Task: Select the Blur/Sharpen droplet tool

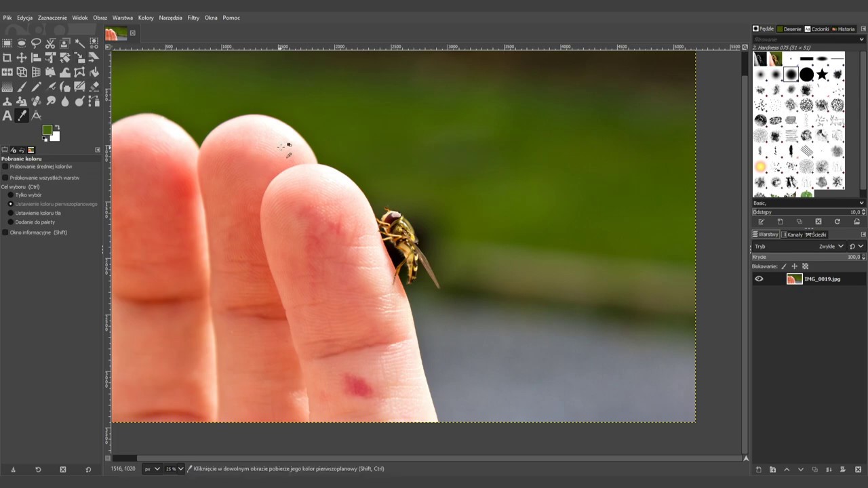Action: (65, 102)
